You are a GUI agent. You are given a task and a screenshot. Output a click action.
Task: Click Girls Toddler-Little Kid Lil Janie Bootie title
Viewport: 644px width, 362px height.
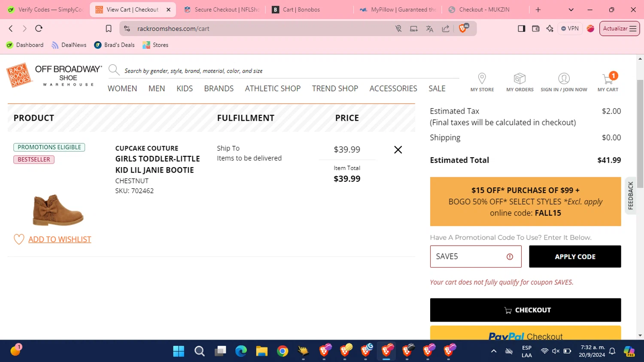[158, 164]
